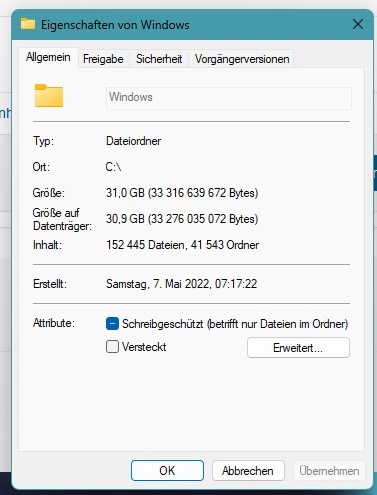The height and width of the screenshot is (495, 377).
Task: Click the Windows folder name field
Action: pos(229,98)
